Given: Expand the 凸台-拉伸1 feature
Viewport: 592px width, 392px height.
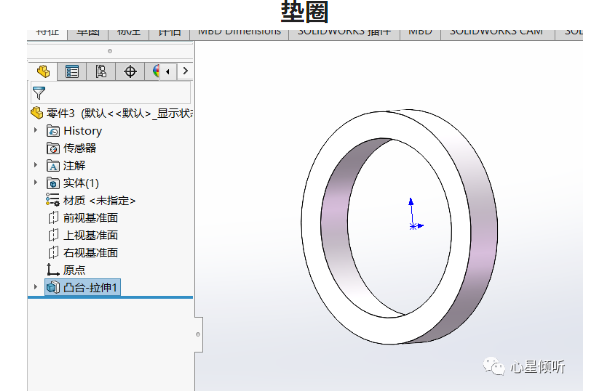Looking at the screenshot, I should tap(35, 287).
